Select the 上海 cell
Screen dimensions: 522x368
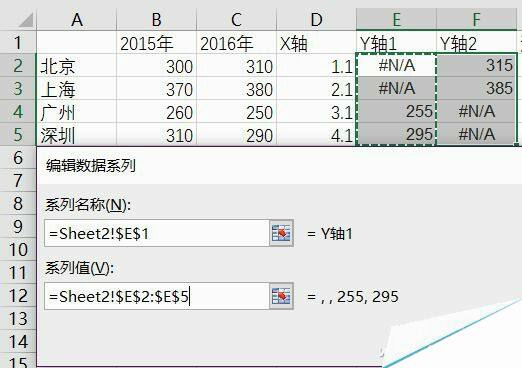tap(77, 89)
